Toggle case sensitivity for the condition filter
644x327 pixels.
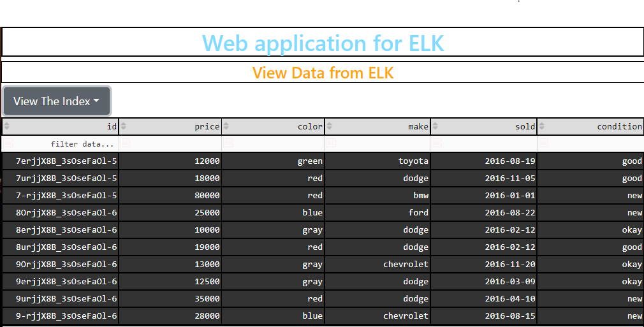(x=543, y=143)
